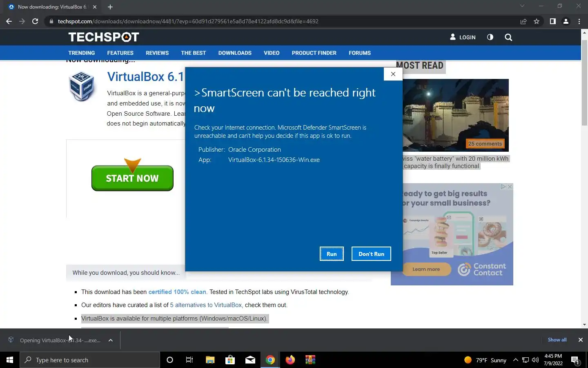Click the certified 100% clean link
Image resolution: width=588 pixels, height=368 pixels.
(x=177, y=292)
